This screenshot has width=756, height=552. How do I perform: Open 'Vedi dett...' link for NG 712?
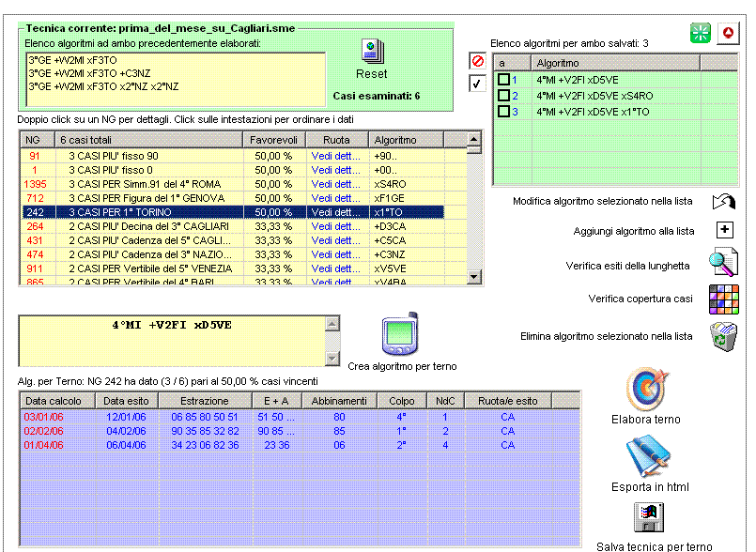335,198
